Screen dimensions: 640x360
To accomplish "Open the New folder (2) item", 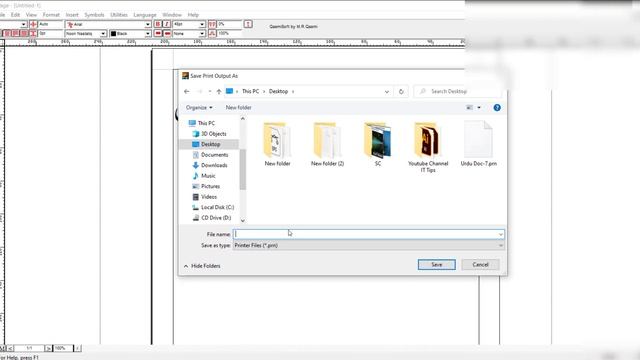I will point(327,144).
